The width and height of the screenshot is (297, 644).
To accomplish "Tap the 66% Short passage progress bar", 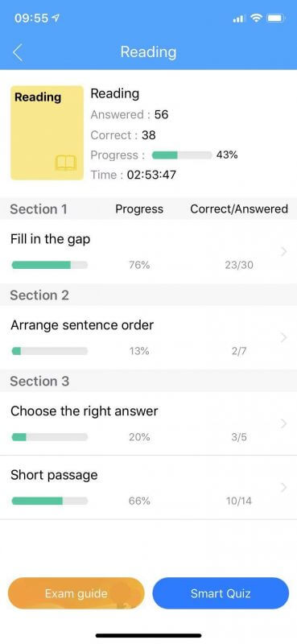I will [50, 501].
